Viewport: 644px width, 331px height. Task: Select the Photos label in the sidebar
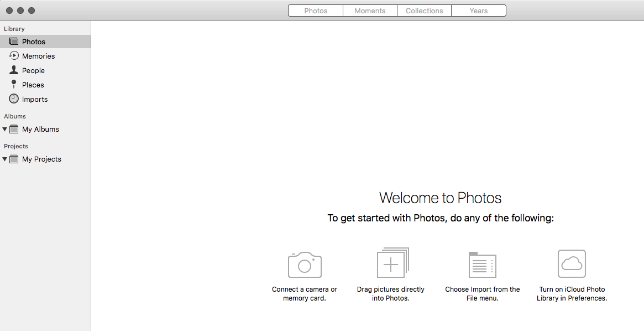pos(34,42)
